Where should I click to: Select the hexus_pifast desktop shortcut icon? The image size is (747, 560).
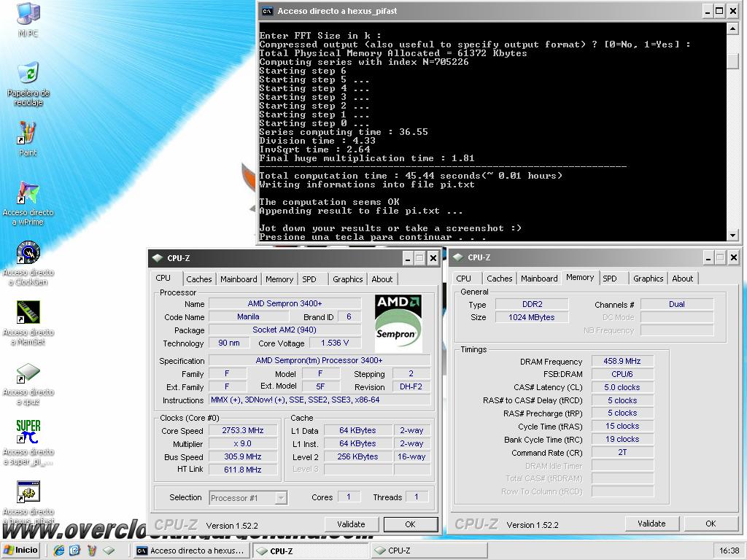point(28,491)
